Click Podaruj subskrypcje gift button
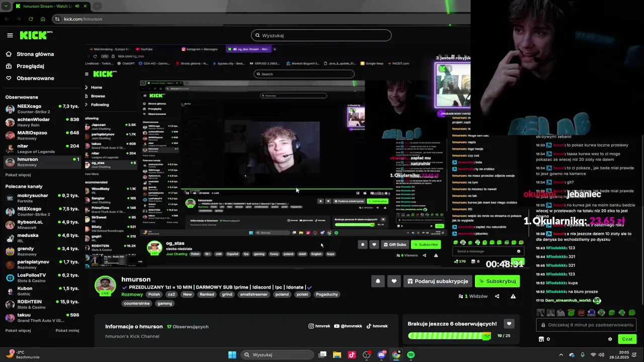 pyautogui.click(x=438, y=281)
